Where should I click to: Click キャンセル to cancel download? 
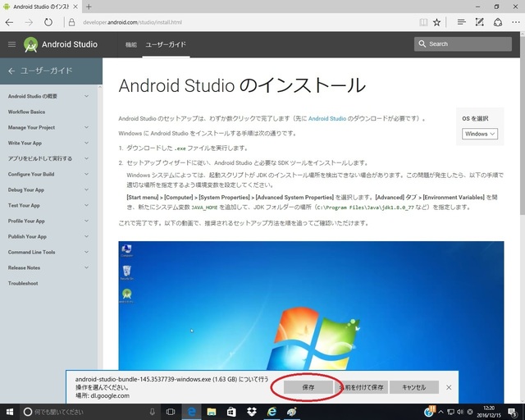tap(414, 387)
